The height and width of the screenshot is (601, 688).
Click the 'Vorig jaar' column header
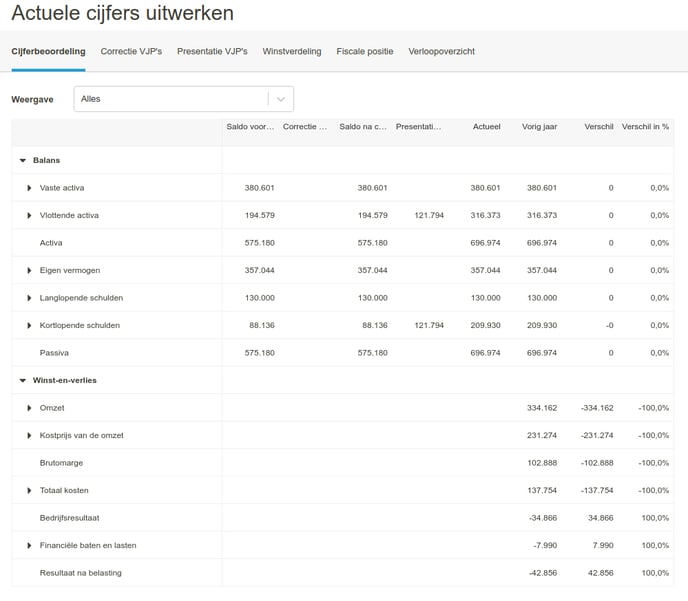[x=539, y=127]
